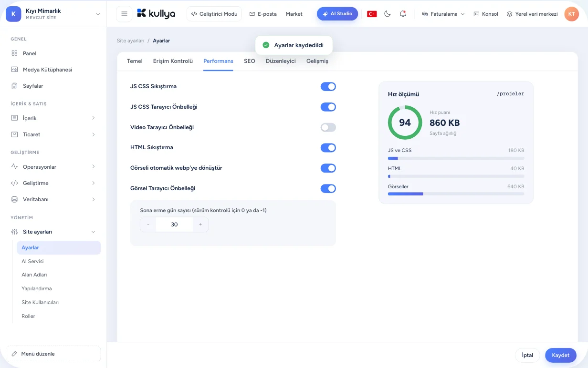Click the Kullya logo
The height and width of the screenshot is (368, 588).
pos(156,14)
